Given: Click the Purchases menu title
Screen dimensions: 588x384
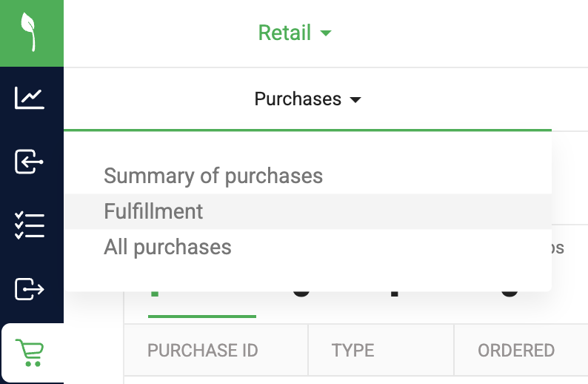Looking at the screenshot, I should click(x=298, y=99).
